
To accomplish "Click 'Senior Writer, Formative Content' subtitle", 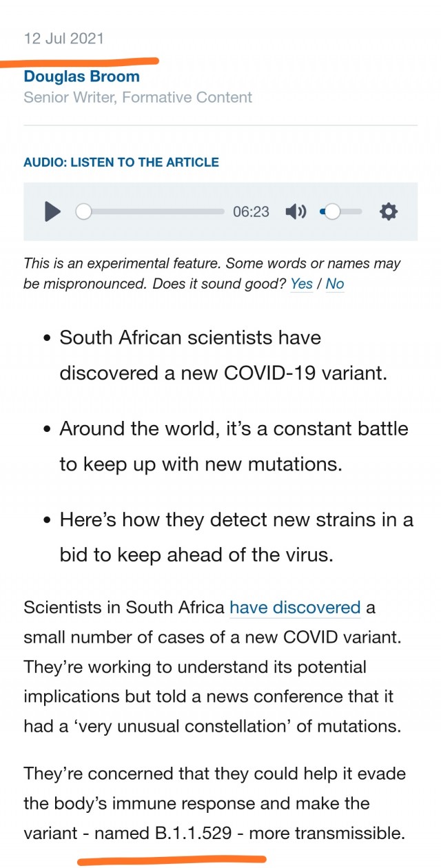I will 138,97.
